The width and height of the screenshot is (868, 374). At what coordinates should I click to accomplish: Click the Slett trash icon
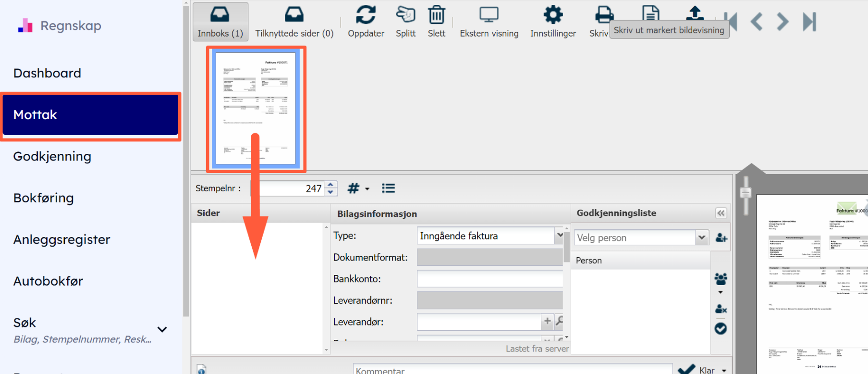pos(436,16)
